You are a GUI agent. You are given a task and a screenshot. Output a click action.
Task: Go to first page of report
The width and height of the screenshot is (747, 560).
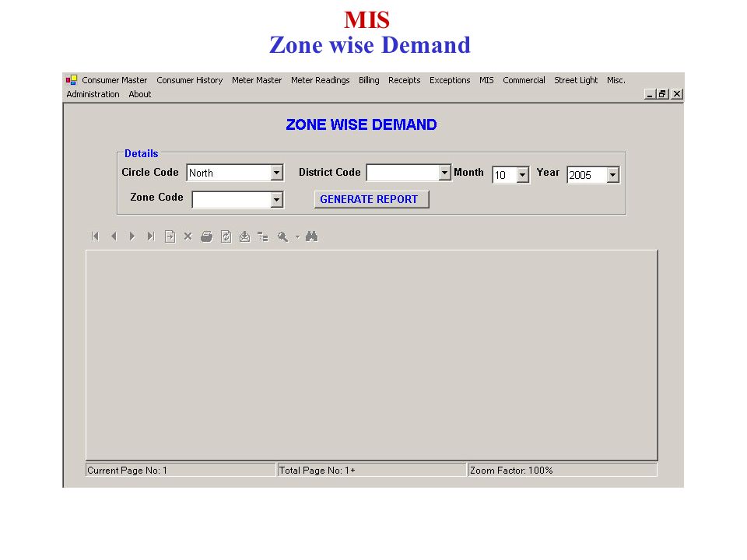[x=95, y=236]
